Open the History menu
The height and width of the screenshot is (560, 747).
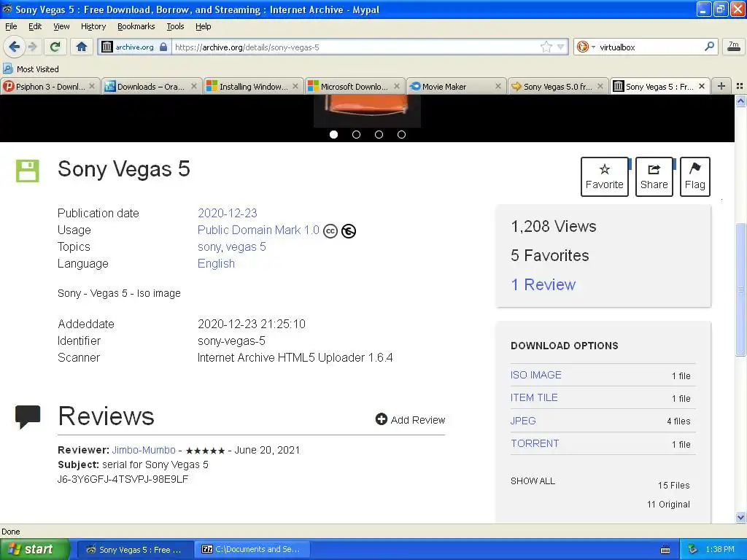click(x=93, y=26)
